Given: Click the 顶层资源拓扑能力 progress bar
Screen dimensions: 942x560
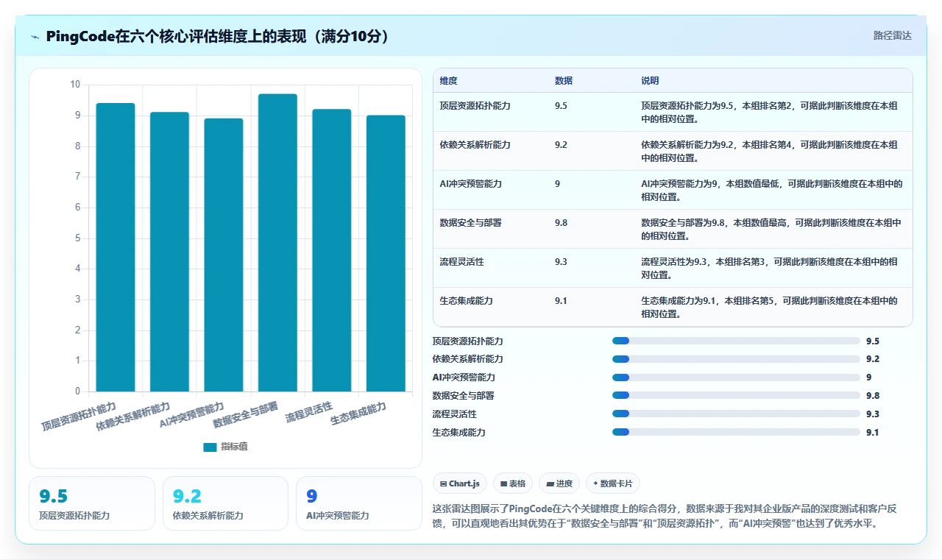Looking at the screenshot, I should click(x=736, y=341).
